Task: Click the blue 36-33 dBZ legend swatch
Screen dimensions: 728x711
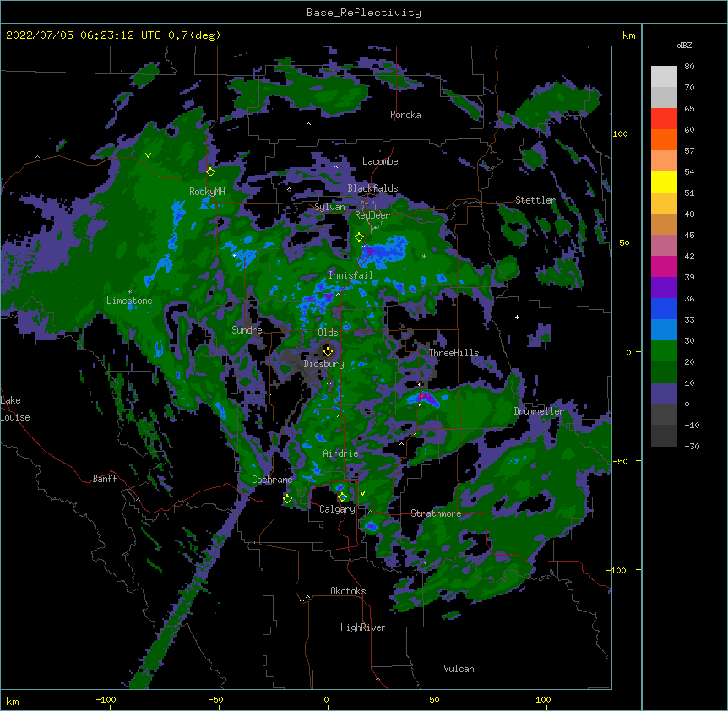Action: click(x=664, y=308)
